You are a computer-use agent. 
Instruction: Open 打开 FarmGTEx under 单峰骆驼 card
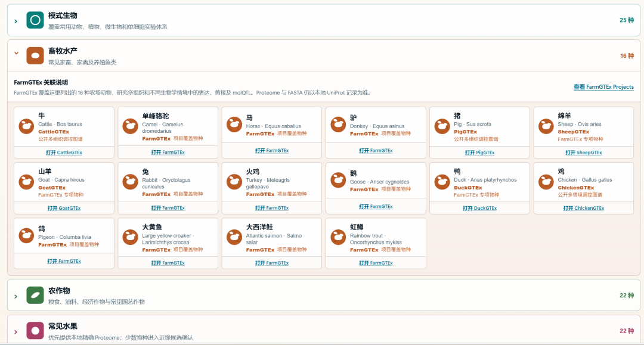tap(168, 152)
